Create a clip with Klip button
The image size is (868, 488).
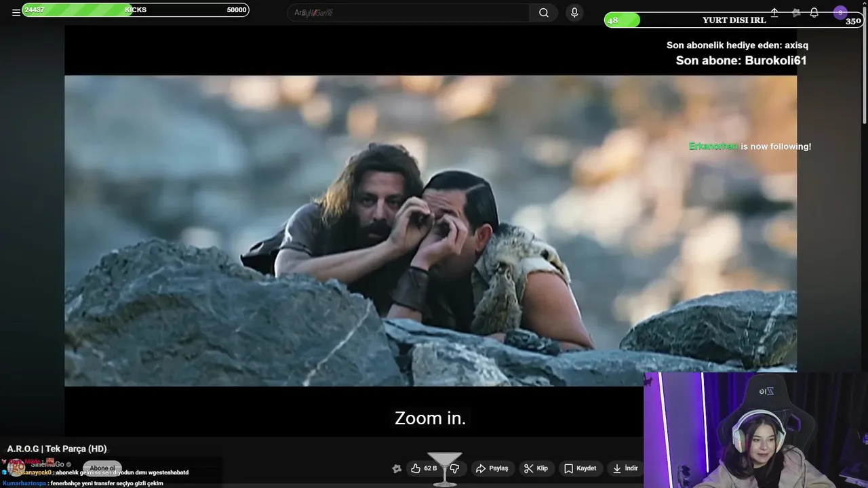click(x=536, y=468)
